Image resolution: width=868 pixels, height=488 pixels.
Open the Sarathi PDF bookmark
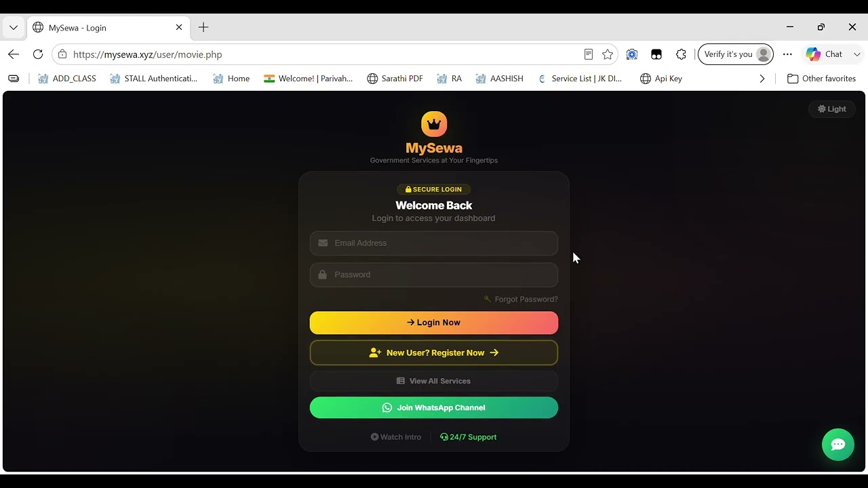[x=395, y=79]
